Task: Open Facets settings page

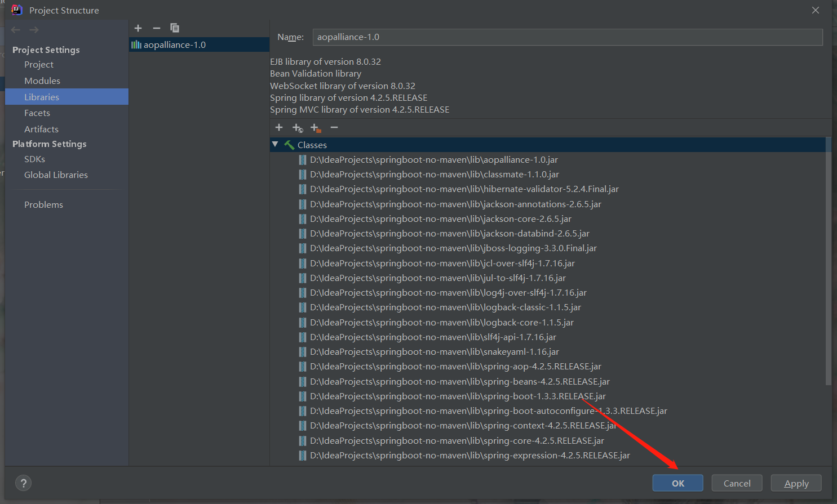Action: point(37,113)
